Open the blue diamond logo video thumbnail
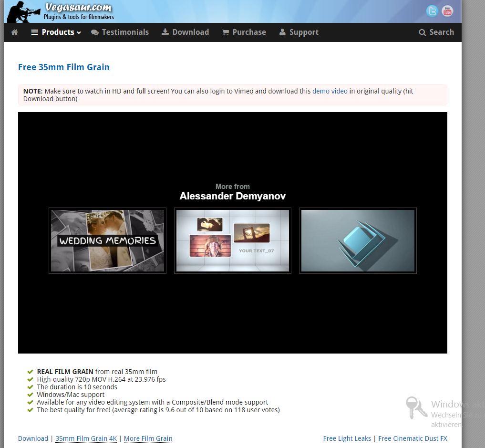 (358, 241)
